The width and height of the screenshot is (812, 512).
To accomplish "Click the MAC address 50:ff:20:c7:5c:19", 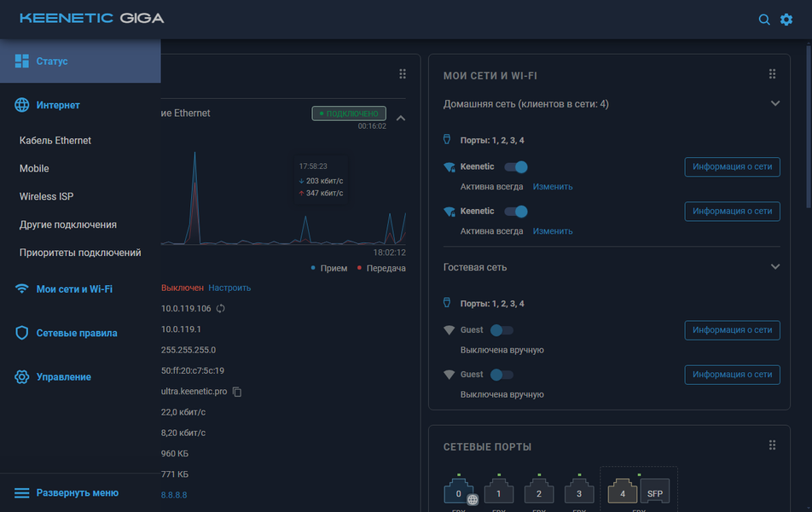I will click(x=193, y=370).
